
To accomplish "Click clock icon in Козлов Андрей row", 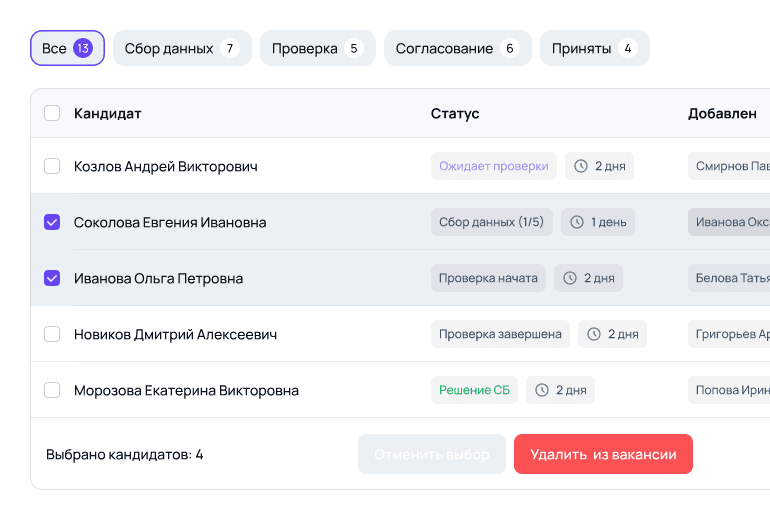I will pos(580,166).
